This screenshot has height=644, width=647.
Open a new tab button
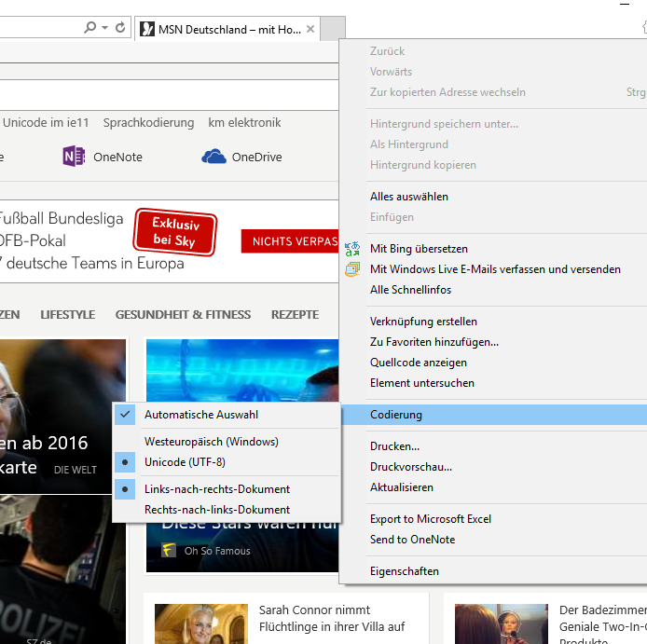333,29
